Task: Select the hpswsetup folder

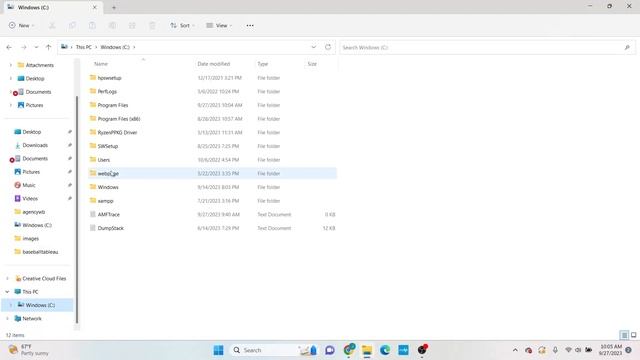Action: [212, 78]
